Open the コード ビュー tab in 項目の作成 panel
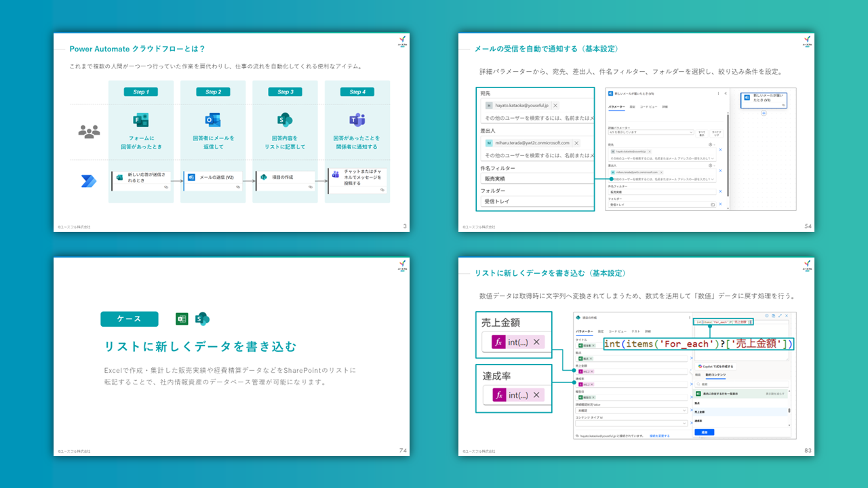 point(616,331)
